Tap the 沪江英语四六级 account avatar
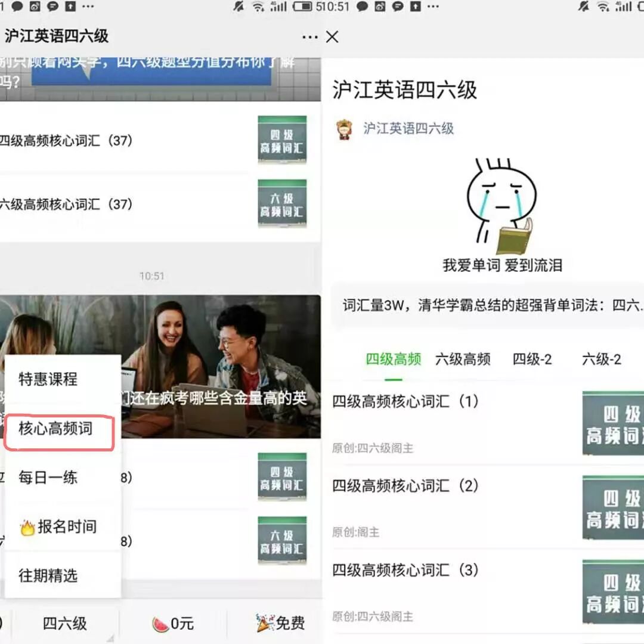Viewport: 644px width, 644px height. [x=344, y=130]
